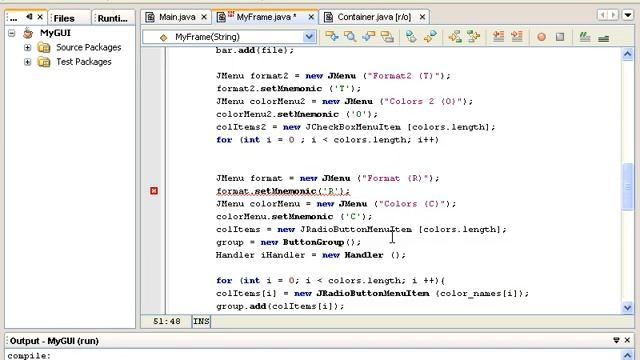Close the Container.java tab
This screenshot has height=360, width=640.
pyautogui.click(x=422, y=17)
